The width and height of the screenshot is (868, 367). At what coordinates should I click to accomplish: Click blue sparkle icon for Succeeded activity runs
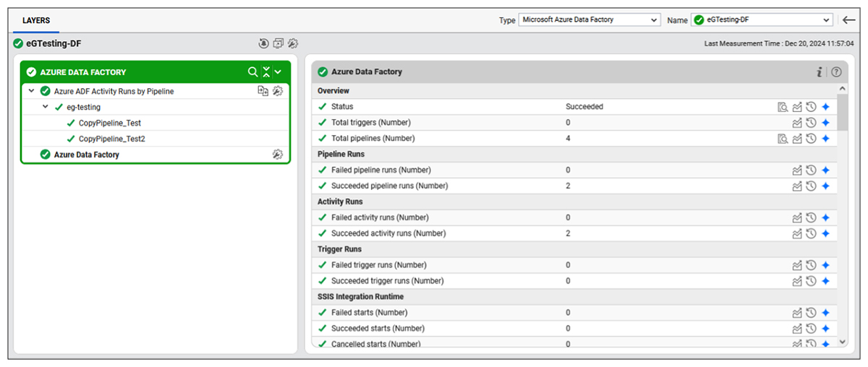[x=825, y=233]
